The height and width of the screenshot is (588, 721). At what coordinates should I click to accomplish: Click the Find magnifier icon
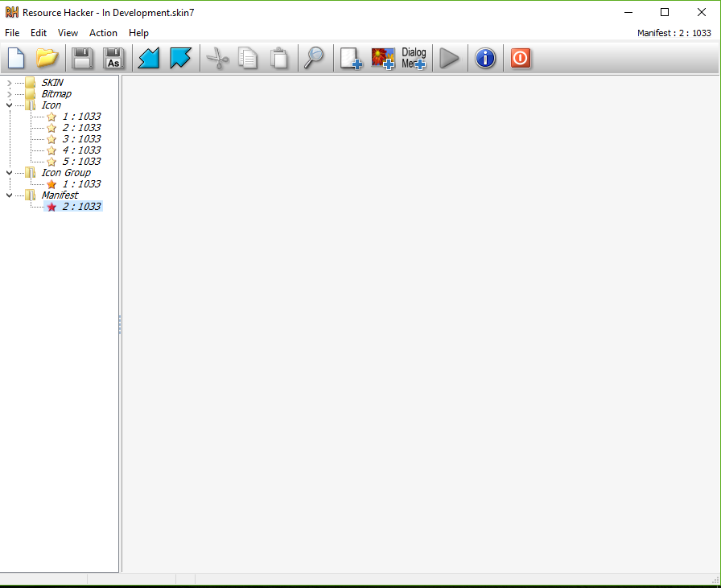pyautogui.click(x=313, y=58)
